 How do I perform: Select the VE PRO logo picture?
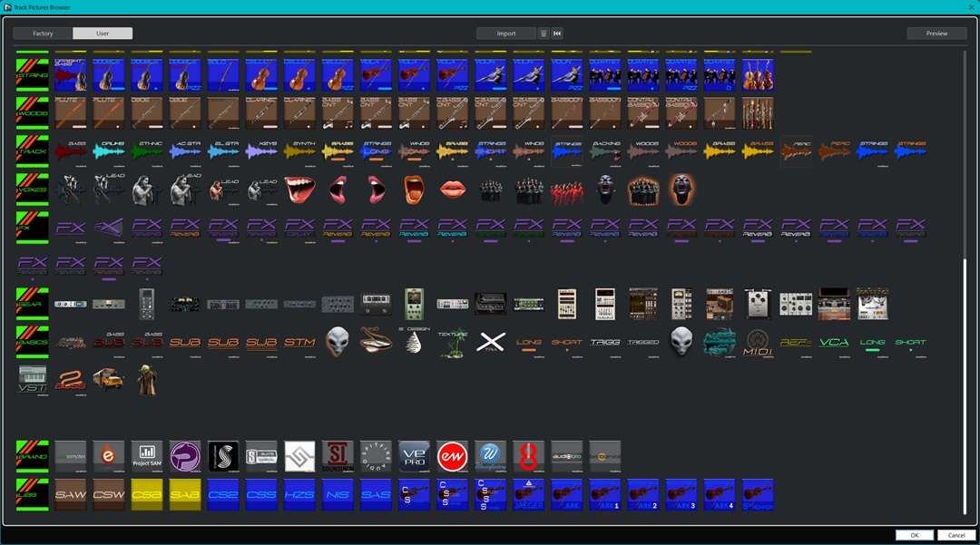[x=414, y=455]
